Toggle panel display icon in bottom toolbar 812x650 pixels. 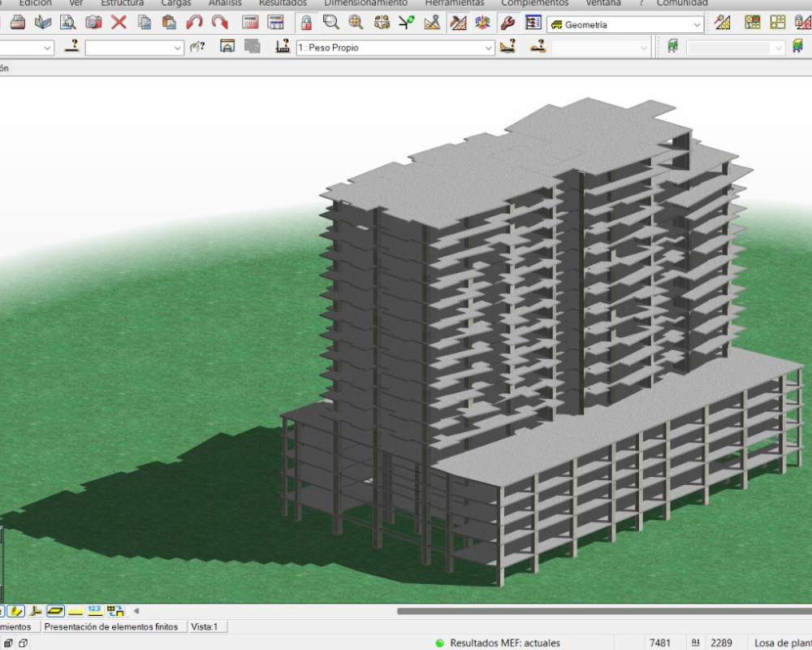pos(55,610)
